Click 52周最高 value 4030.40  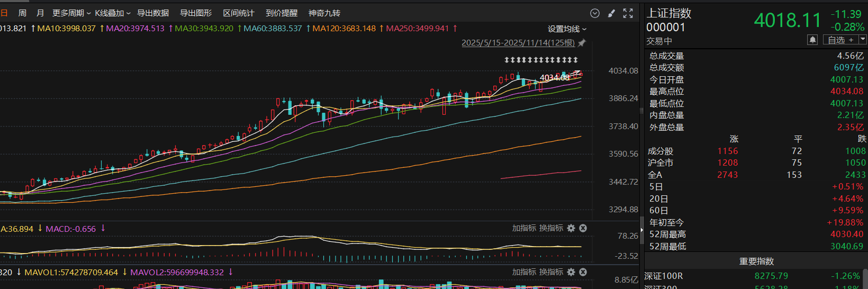pos(846,234)
